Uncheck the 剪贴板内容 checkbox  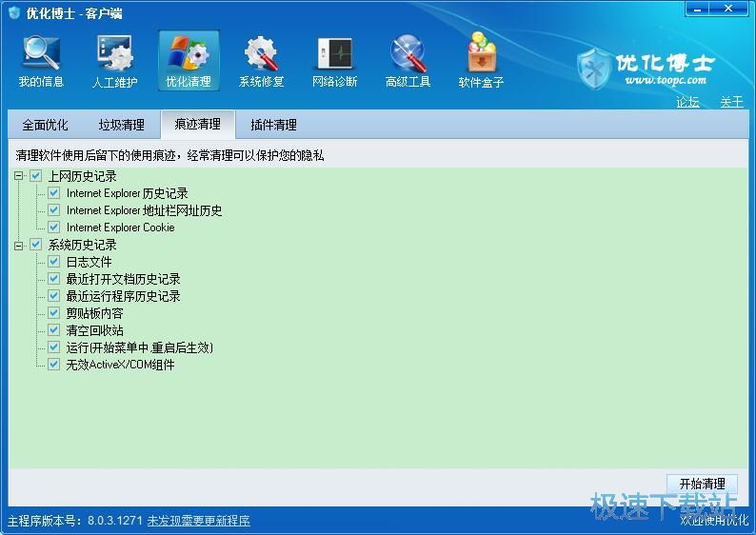pos(54,313)
